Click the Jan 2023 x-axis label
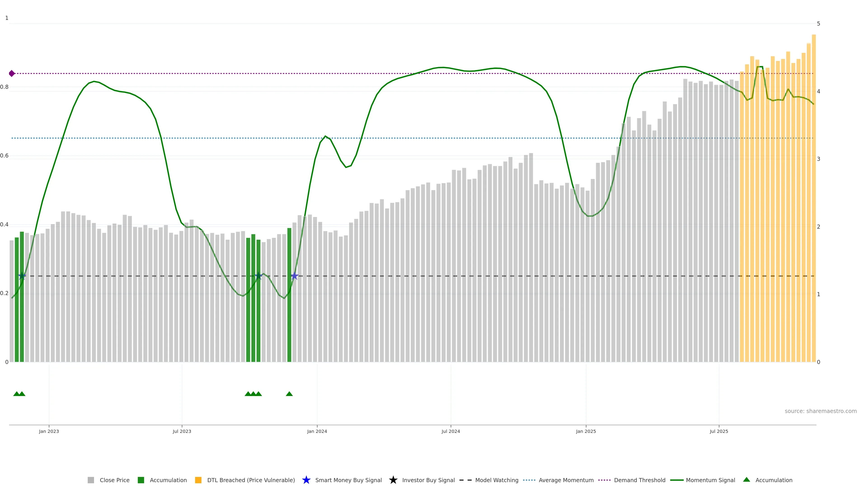The image size is (868, 488). pos(49,431)
